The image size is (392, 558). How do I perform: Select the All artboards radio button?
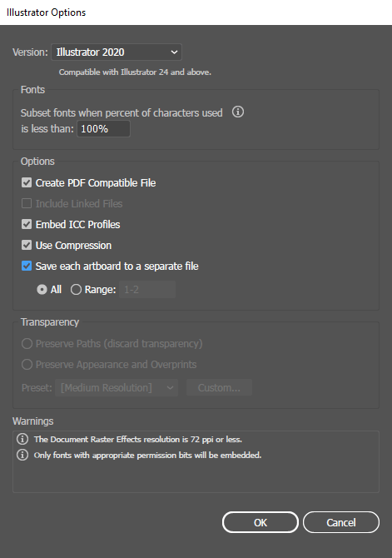pyautogui.click(x=42, y=290)
